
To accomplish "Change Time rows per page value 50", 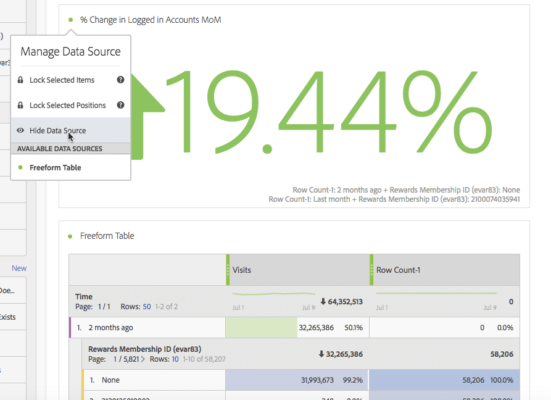I will (147, 307).
